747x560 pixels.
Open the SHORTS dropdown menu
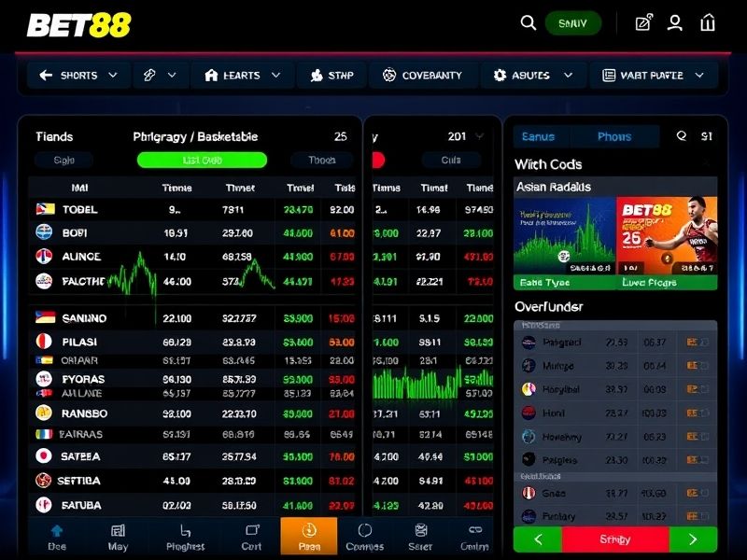(78, 76)
